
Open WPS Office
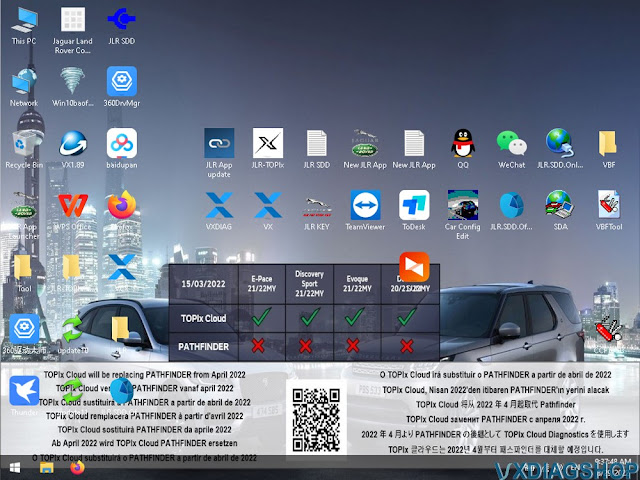(x=73, y=211)
